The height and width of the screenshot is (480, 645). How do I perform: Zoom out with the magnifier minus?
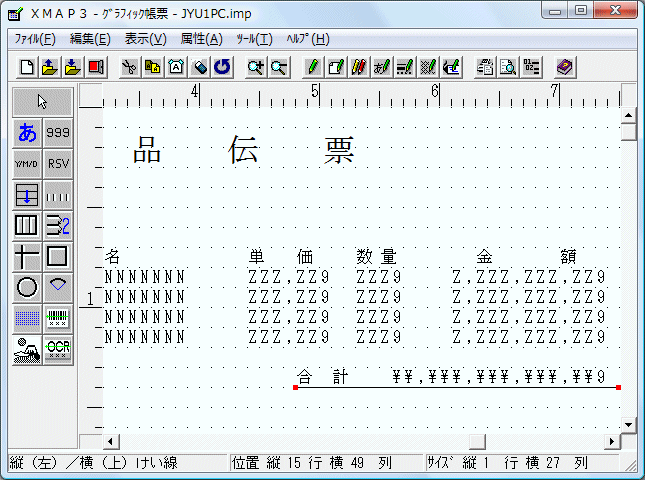pyautogui.click(x=279, y=67)
